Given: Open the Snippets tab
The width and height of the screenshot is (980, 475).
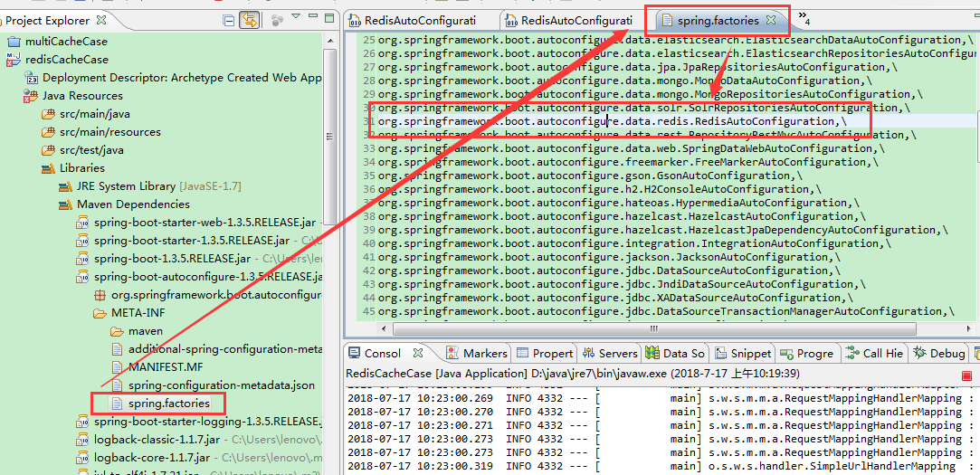Looking at the screenshot, I should (x=751, y=353).
